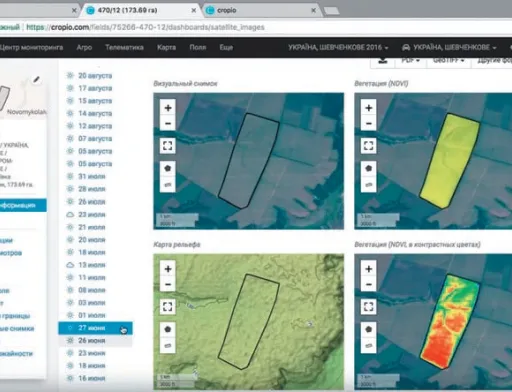Open the GeoTIFF export dropdown
512x392 pixels.
tap(449, 61)
